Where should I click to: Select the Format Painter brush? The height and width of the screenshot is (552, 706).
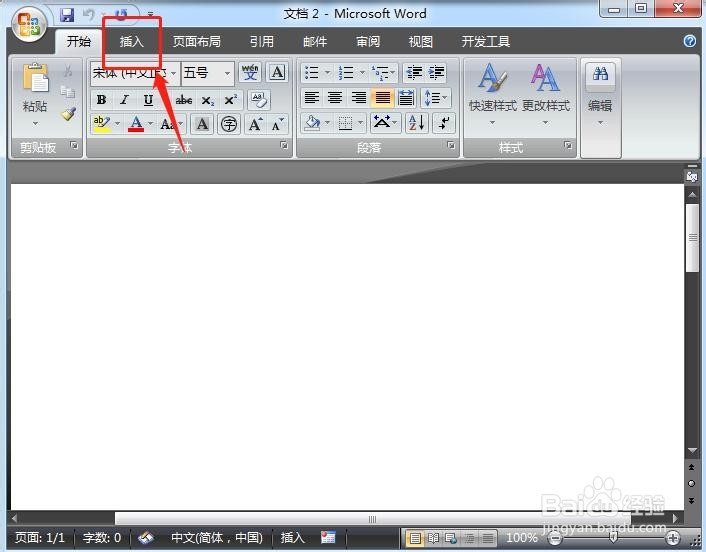tap(68, 114)
